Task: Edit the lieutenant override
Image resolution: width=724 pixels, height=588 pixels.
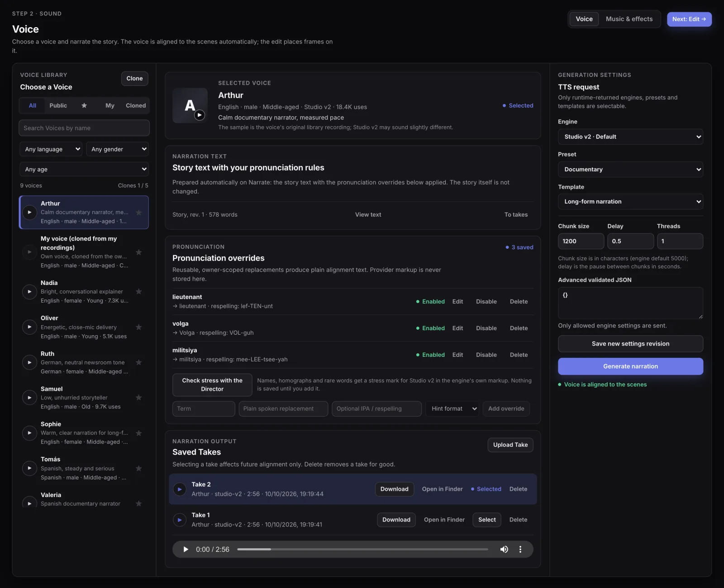Action: pos(457,302)
